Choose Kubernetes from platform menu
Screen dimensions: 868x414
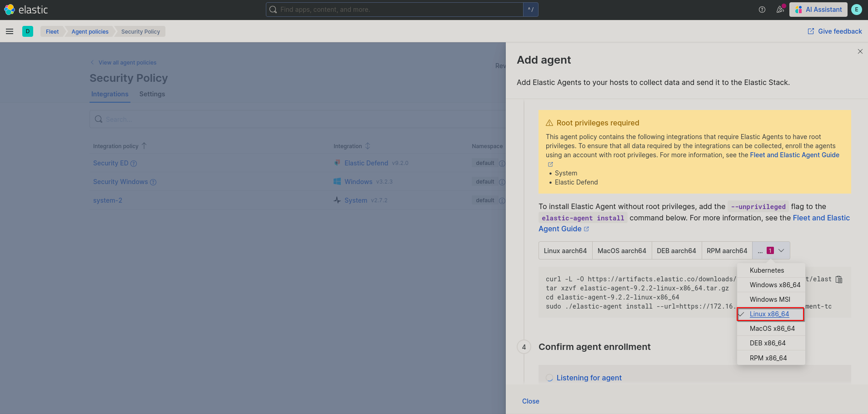coord(771,270)
